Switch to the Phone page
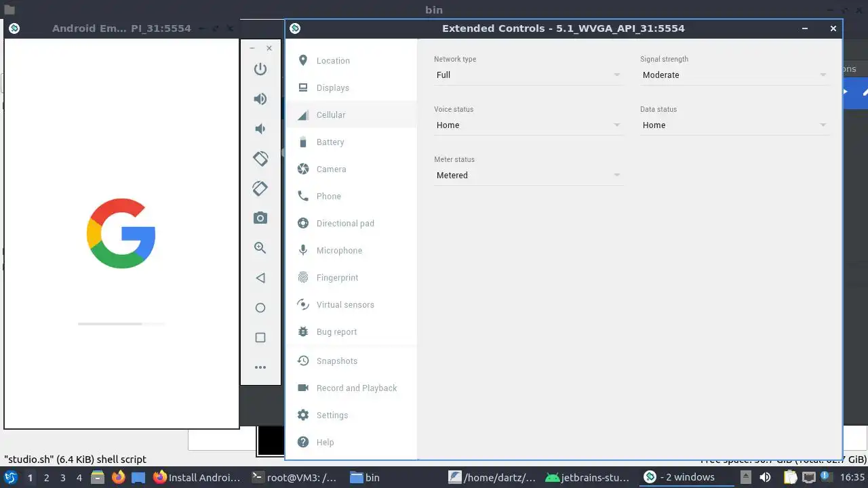The image size is (868, 488). [x=351, y=196]
